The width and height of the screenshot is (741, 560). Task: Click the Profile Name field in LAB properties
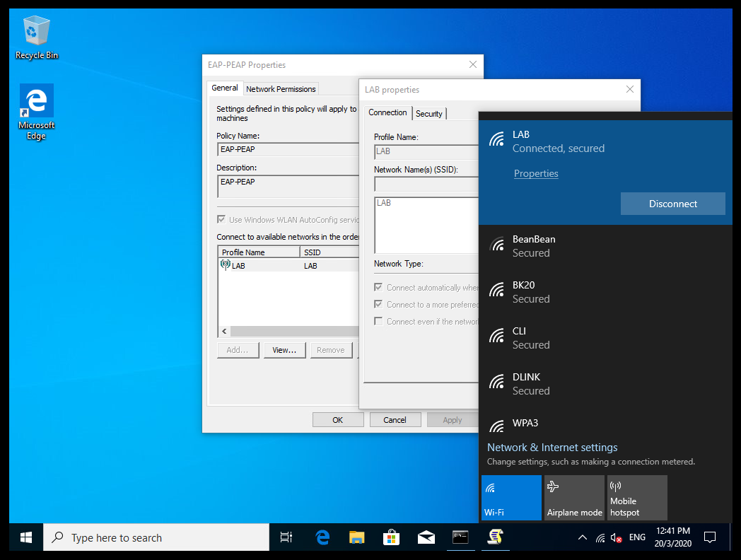pos(426,152)
